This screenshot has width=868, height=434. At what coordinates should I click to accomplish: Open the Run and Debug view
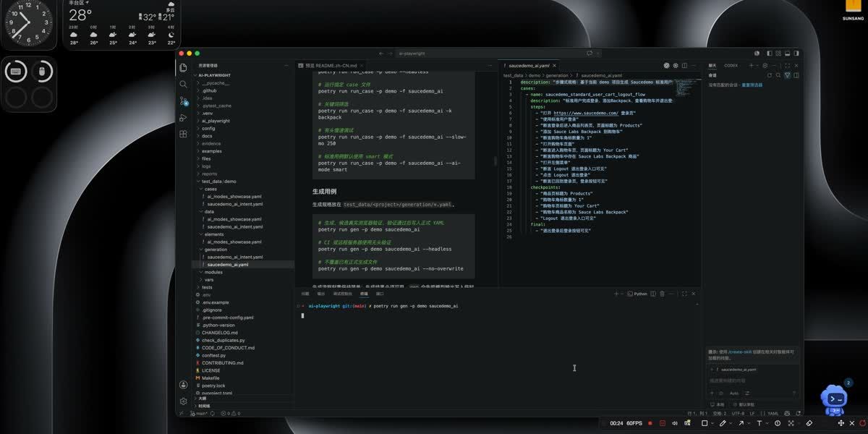coord(184,117)
